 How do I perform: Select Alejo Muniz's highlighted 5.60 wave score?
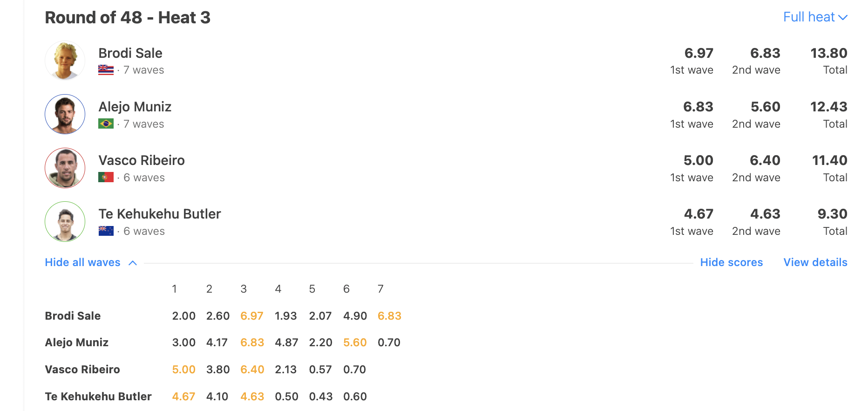(x=355, y=342)
